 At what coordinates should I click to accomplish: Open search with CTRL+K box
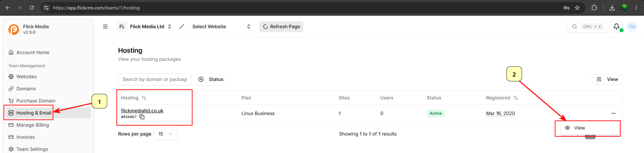[x=587, y=27]
